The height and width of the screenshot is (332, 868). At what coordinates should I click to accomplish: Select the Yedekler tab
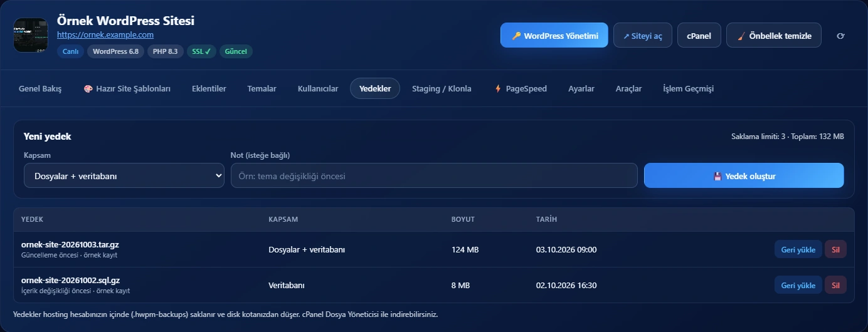point(375,89)
